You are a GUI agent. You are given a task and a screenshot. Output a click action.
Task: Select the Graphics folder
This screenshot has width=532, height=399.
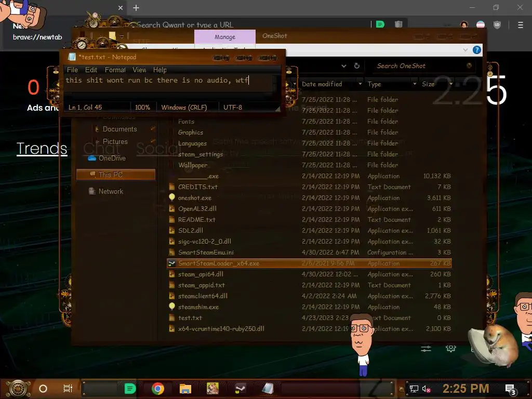[190, 132]
